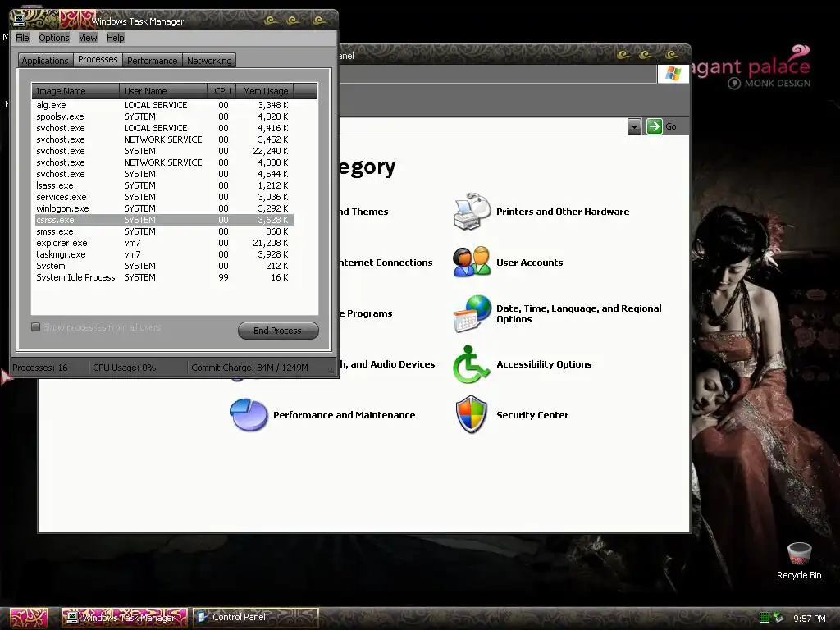This screenshot has height=630, width=840.
Task: Select the taskmgr.exe process row
Action: 163,254
